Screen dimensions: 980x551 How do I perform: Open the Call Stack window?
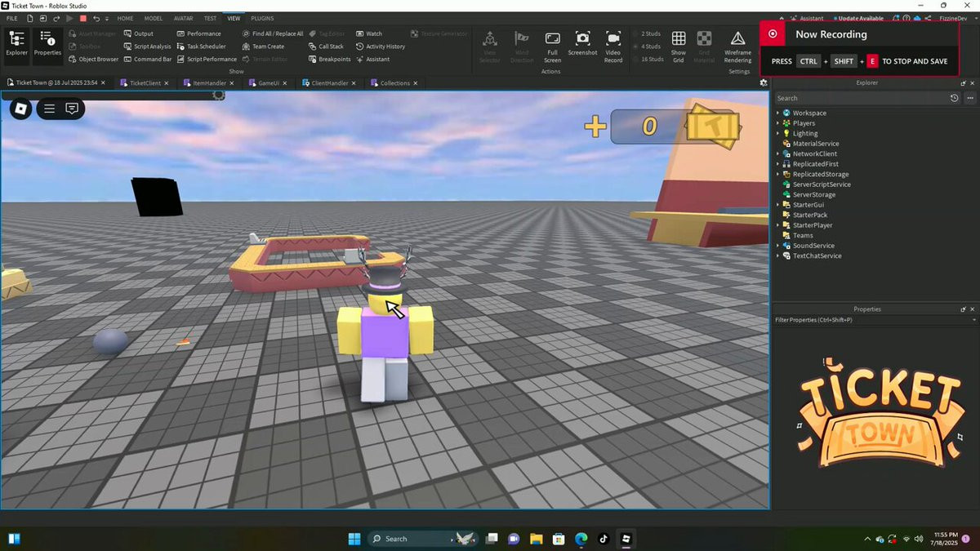click(x=326, y=47)
